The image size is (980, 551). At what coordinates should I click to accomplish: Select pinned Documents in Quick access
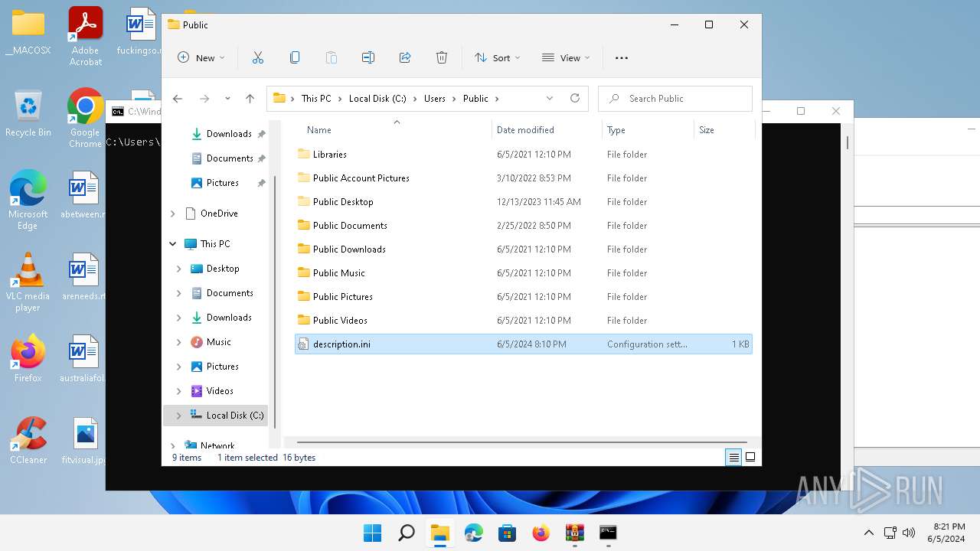[227, 158]
